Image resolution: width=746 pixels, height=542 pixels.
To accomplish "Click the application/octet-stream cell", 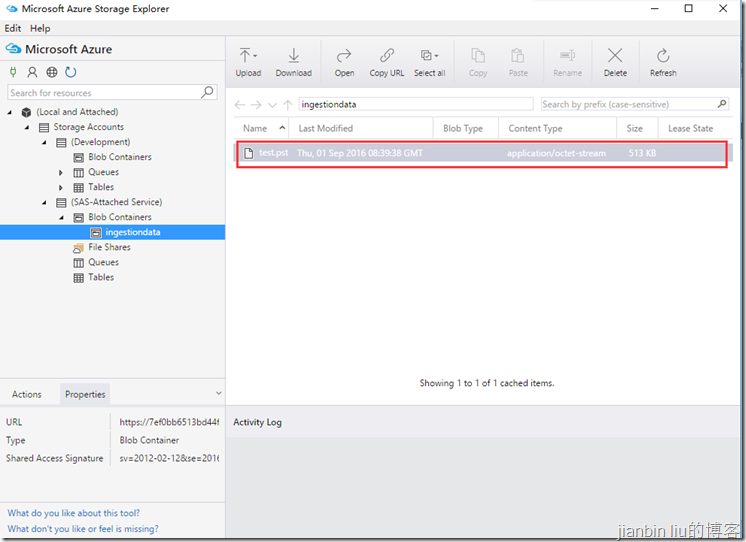I will (556, 153).
